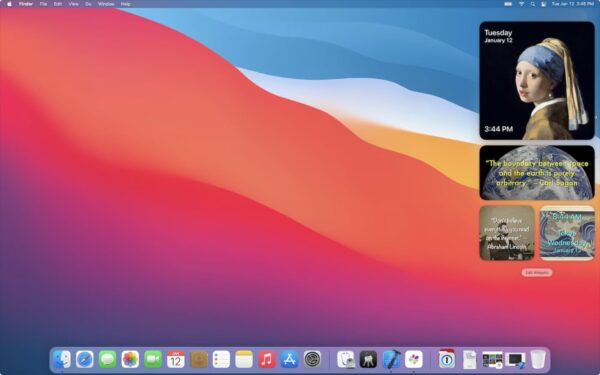
Task: Select the Abraham Lincoln quote widget
Action: [x=507, y=233]
